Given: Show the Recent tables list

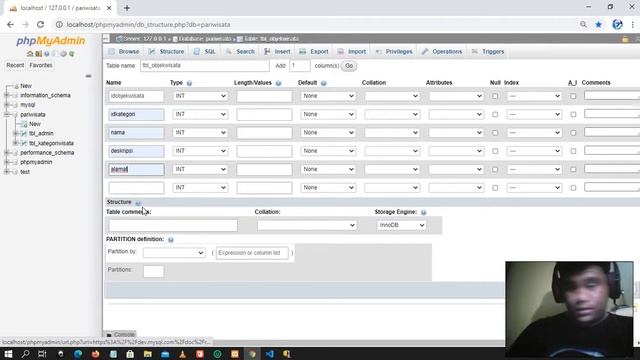Looking at the screenshot, I should (x=15, y=65).
